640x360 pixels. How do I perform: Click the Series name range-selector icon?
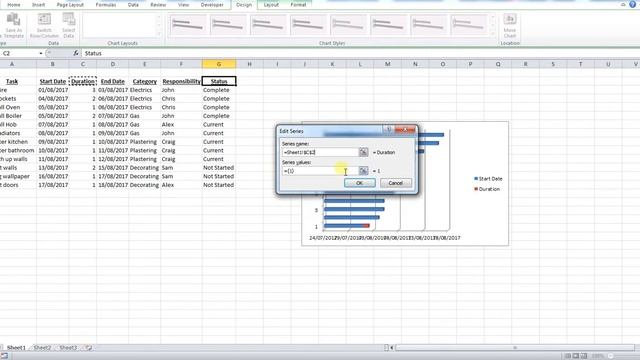click(x=363, y=152)
